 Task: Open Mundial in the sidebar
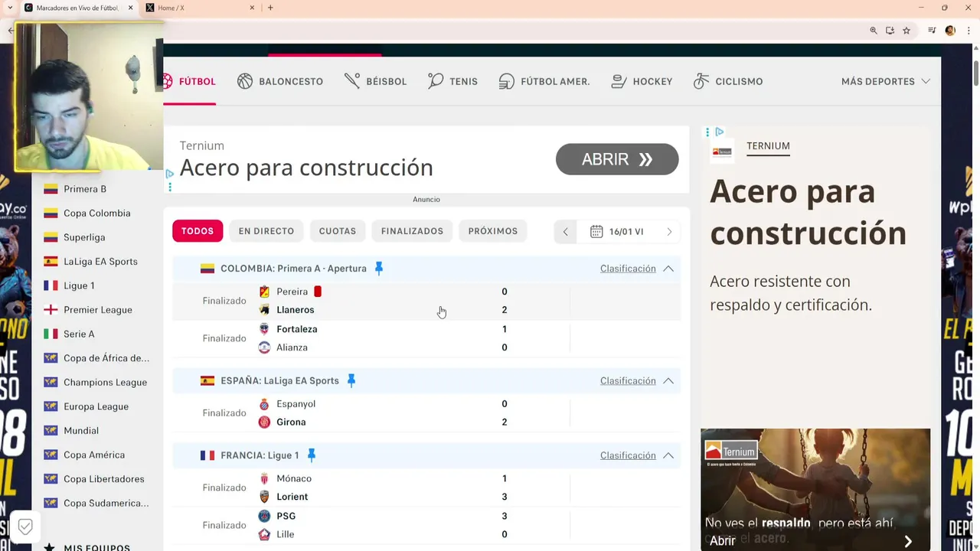[x=81, y=431]
